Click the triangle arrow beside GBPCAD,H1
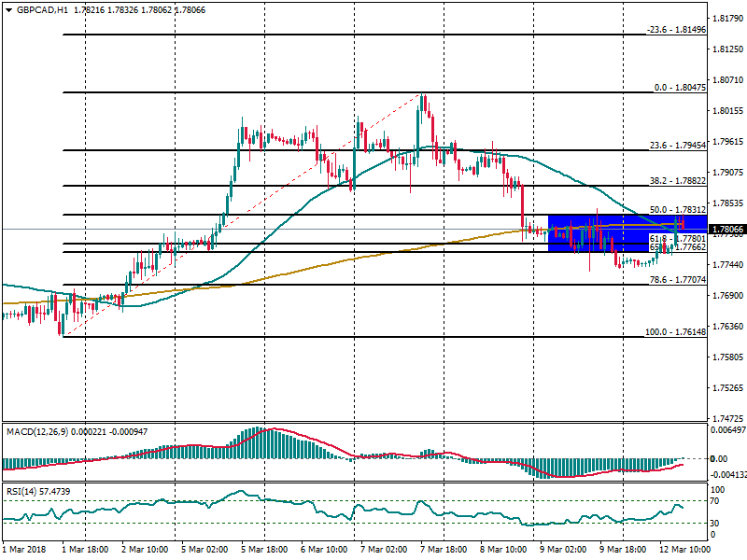The height and width of the screenshot is (560, 747). coord(7,9)
